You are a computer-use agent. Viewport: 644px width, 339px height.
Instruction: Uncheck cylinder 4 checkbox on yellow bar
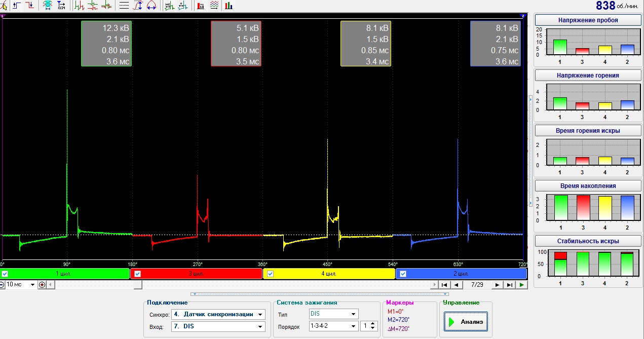click(x=270, y=274)
